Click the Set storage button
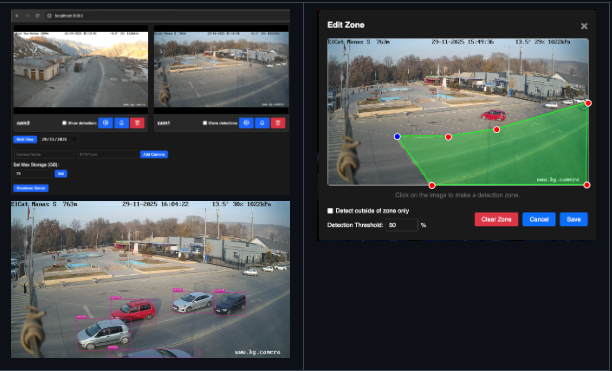This screenshot has width=612, height=371. click(x=61, y=174)
